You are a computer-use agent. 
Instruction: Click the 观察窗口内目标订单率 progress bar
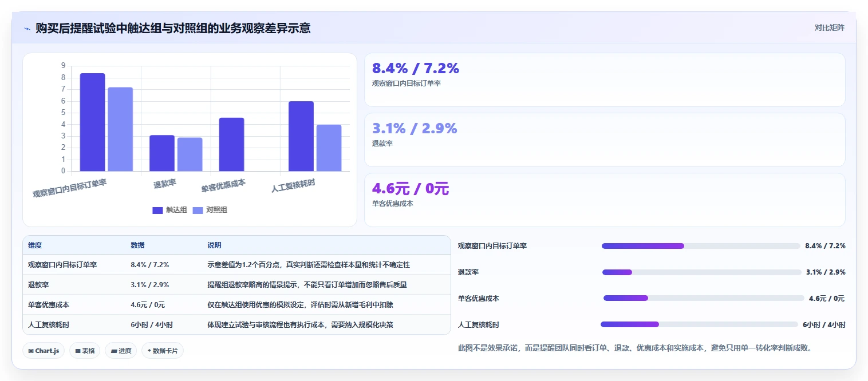[701, 246]
